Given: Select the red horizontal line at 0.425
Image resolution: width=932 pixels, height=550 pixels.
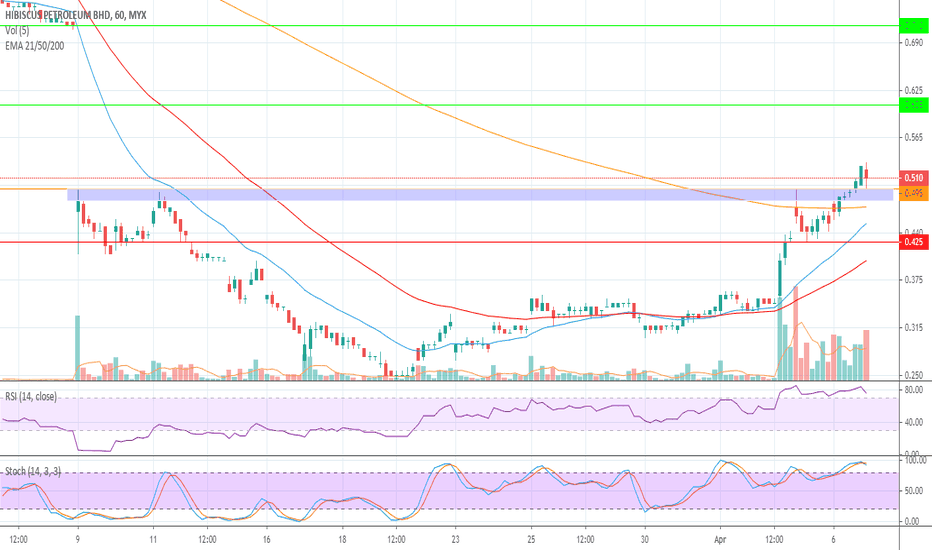Looking at the screenshot, I should [449, 242].
